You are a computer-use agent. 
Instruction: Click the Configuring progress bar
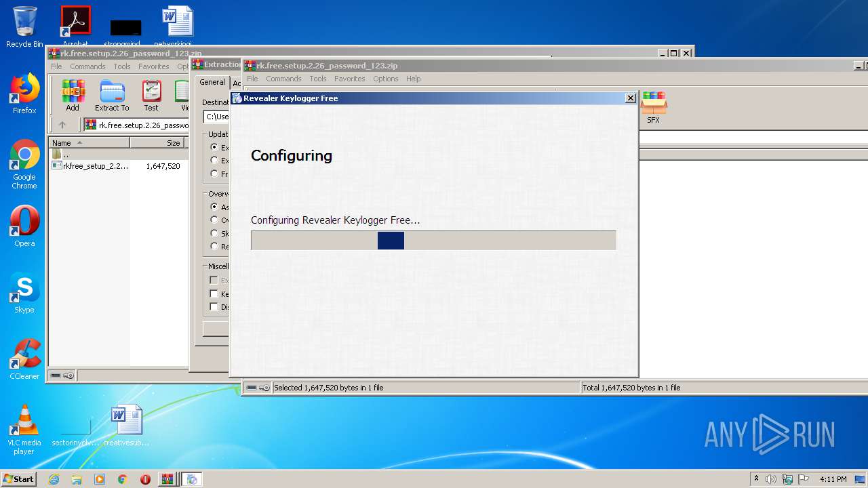point(433,240)
